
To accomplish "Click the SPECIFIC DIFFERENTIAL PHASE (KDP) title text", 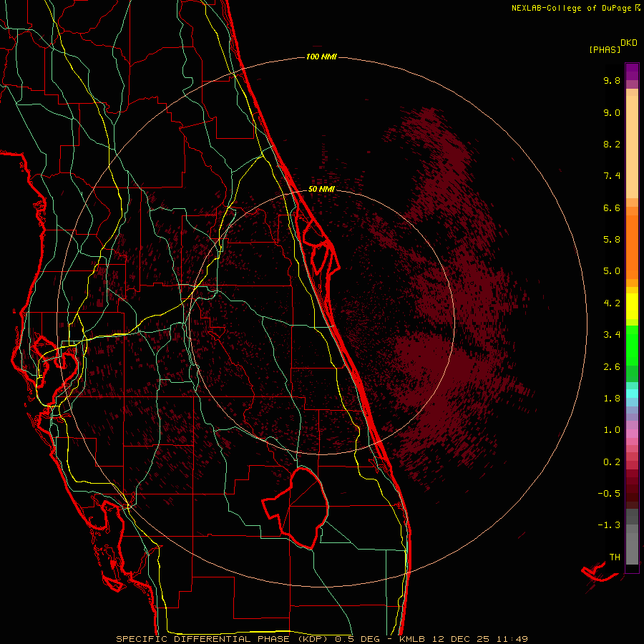I will (x=224, y=639).
